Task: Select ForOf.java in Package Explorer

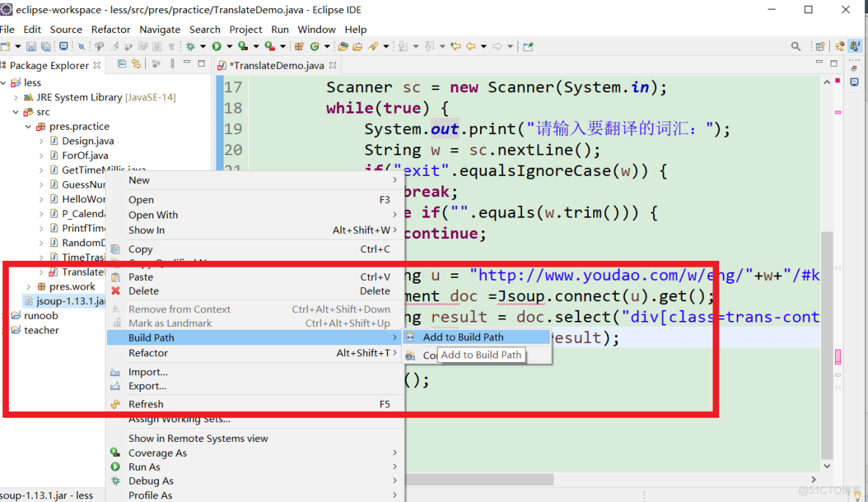Action: (x=78, y=155)
